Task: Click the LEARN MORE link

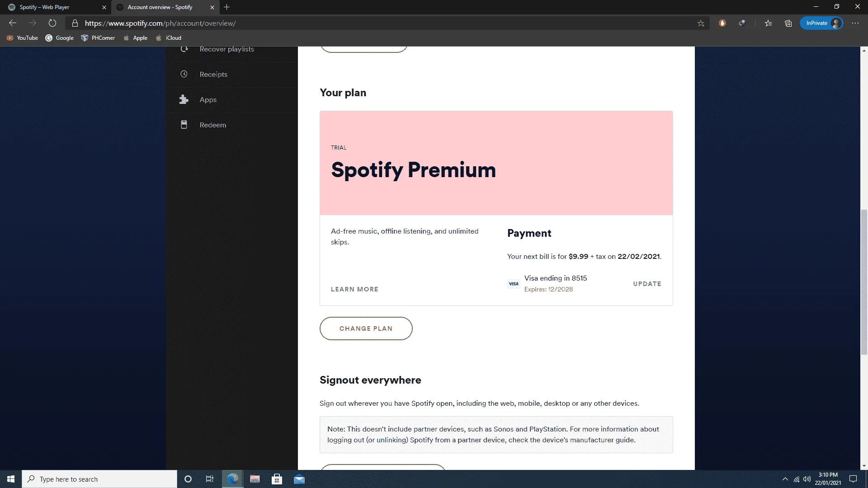Action: point(354,289)
